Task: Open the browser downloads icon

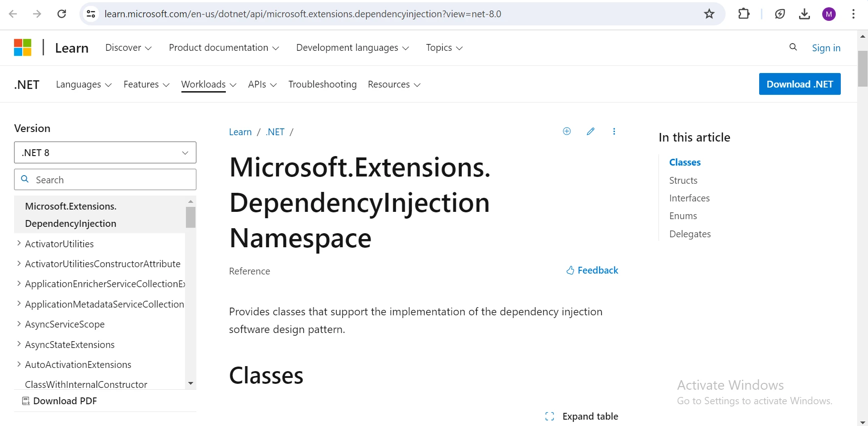Action: click(805, 14)
